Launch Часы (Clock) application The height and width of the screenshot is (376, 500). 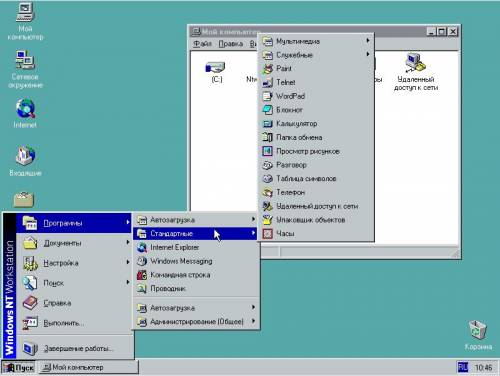click(316, 234)
